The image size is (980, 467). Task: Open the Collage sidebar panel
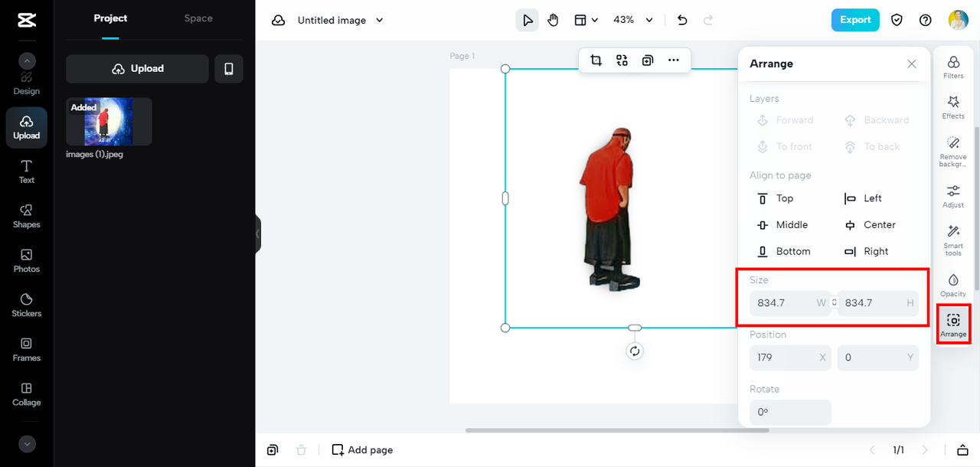coord(26,394)
